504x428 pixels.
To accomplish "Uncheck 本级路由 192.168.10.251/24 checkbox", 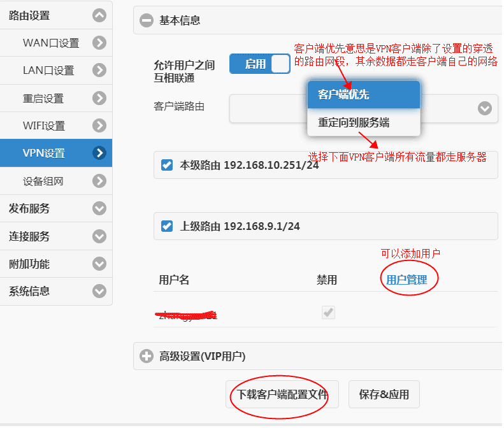I will pos(167,166).
